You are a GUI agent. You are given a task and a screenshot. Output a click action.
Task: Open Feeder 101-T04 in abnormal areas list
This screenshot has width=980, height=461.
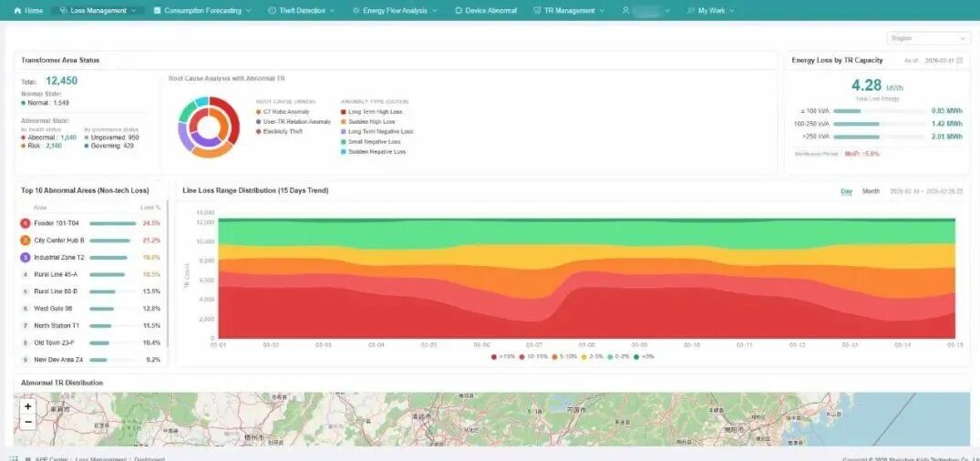(x=90, y=223)
